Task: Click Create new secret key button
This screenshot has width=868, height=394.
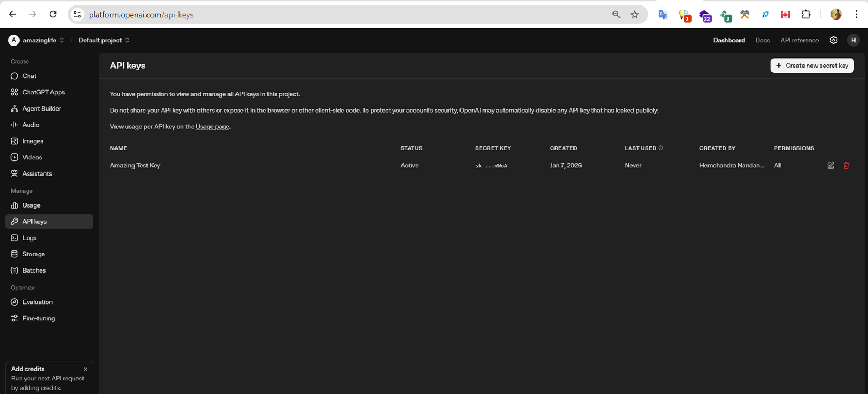Action: coord(812,66)
